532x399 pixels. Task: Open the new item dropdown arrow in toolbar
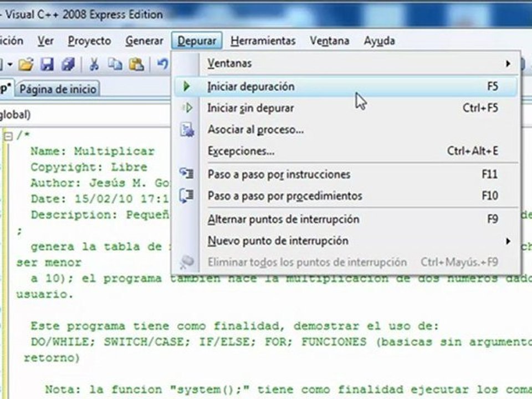pos(10,64)
